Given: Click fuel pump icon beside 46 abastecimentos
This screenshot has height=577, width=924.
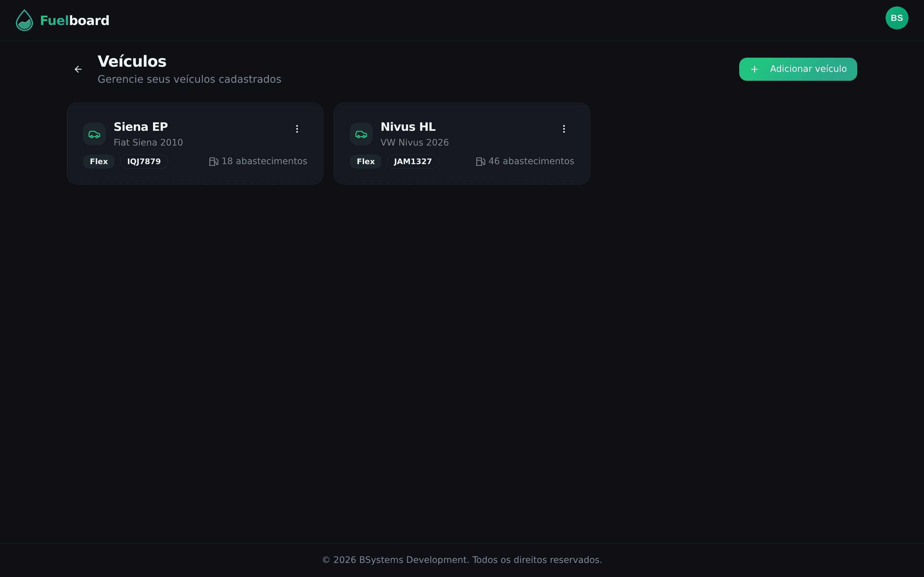Looking at the screenshot, I should click(480, 162).
